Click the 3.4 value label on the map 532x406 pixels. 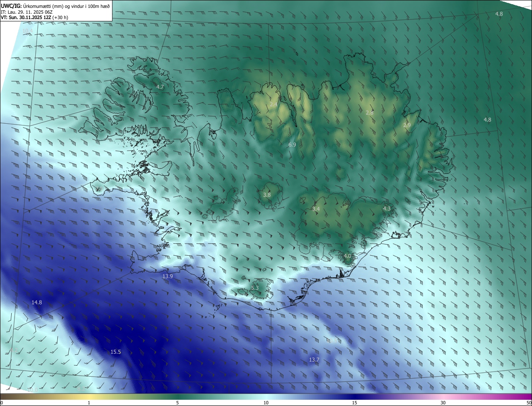coord(316,209)
